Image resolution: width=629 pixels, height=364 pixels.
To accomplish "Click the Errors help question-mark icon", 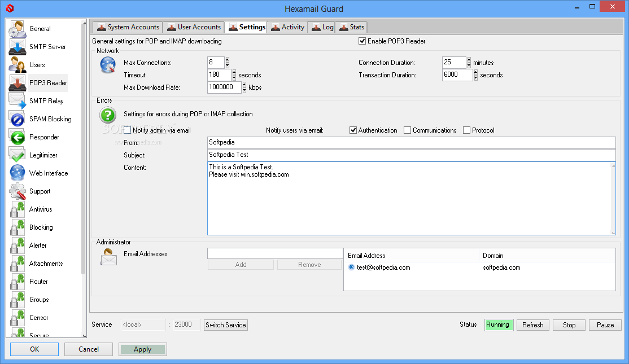I will pos(108,116).
